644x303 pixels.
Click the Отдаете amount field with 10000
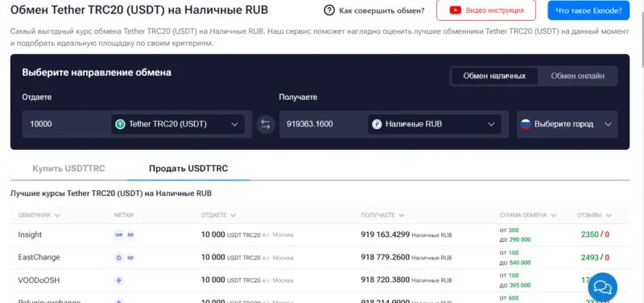(67, 124)
